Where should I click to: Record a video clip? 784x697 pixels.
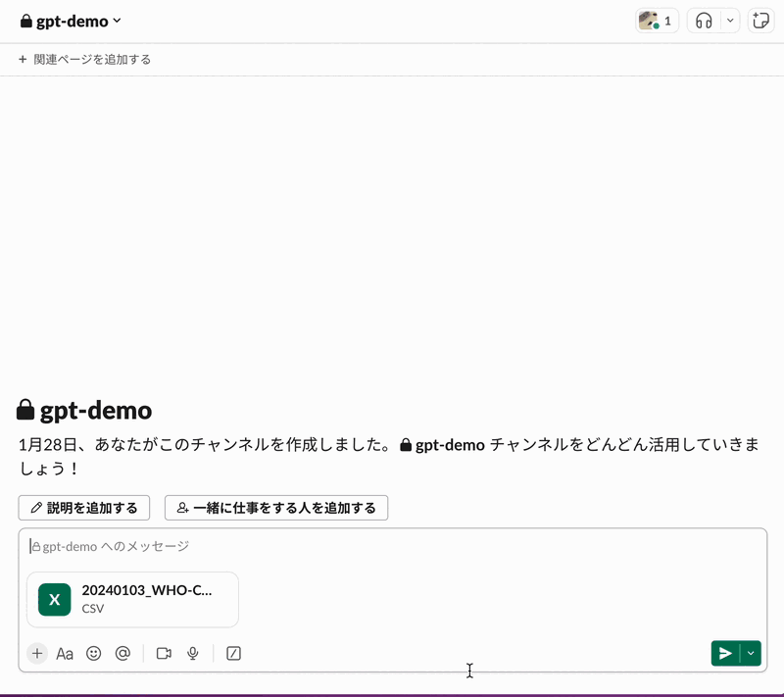point(164,654)
